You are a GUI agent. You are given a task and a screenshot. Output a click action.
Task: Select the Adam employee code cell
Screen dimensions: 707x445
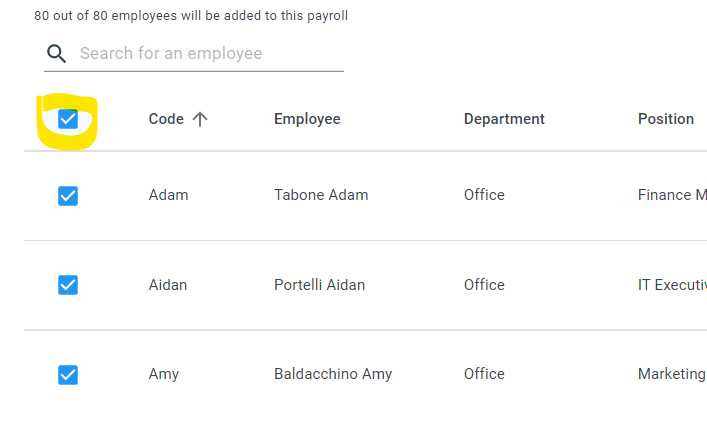point(168,195)
